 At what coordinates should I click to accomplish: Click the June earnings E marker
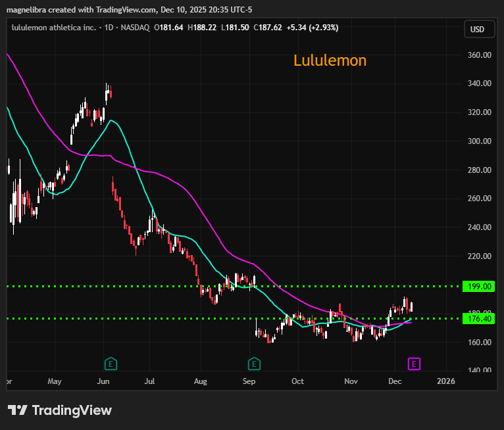point(111,364)
